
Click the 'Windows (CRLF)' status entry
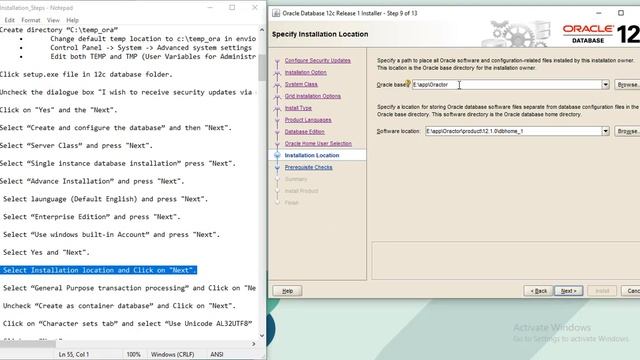[173, 354]
